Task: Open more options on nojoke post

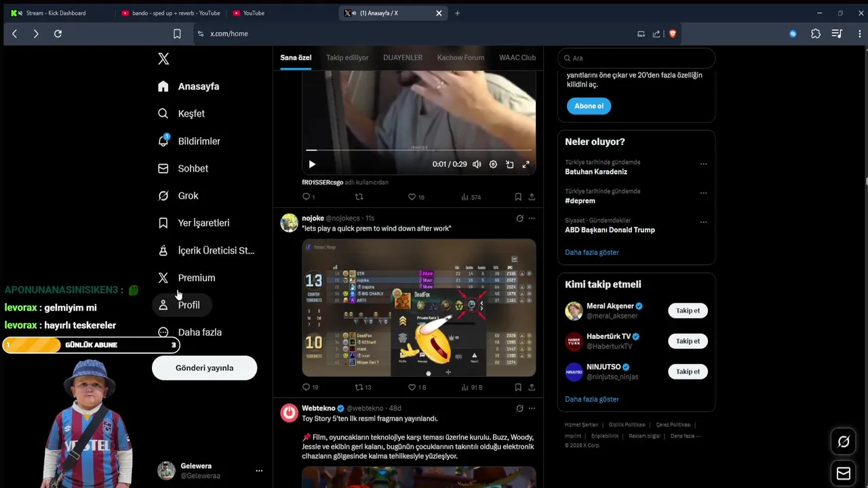Action: click(532, 218)
